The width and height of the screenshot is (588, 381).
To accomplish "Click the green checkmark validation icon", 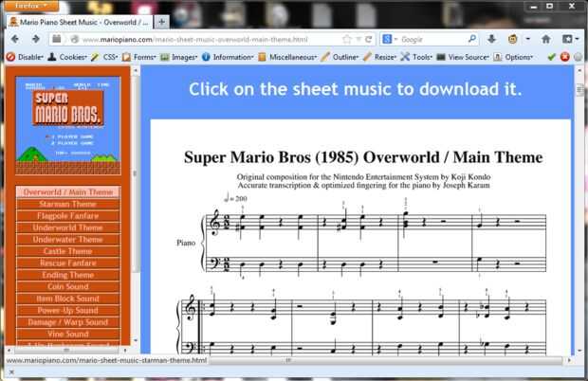I will click(x=551, y=57).
